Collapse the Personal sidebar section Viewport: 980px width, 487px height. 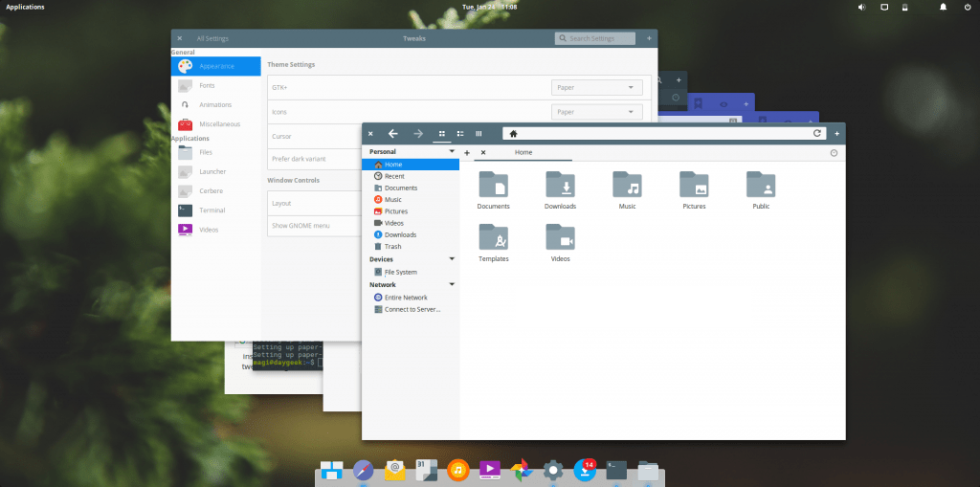click(x=452, y=151)
